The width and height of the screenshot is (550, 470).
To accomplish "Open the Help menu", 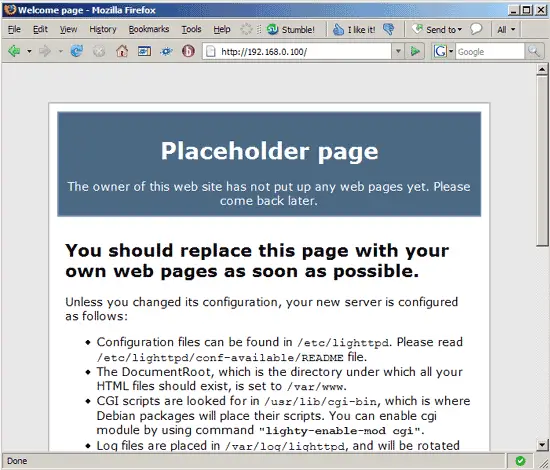I will pos(222,29).
